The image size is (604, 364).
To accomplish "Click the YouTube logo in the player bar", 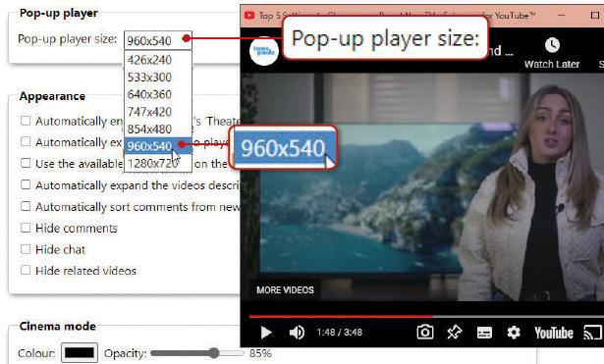I will pyautogui.click(x=554, y=333).
